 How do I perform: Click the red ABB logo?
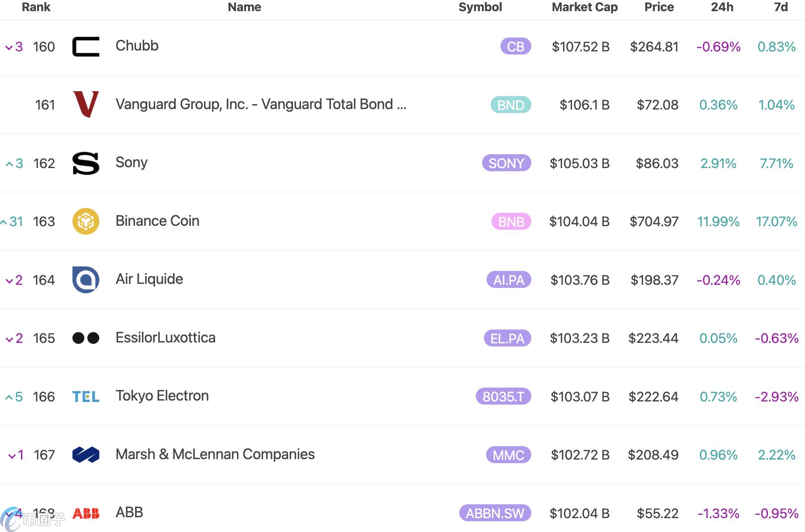coord(86,513)
